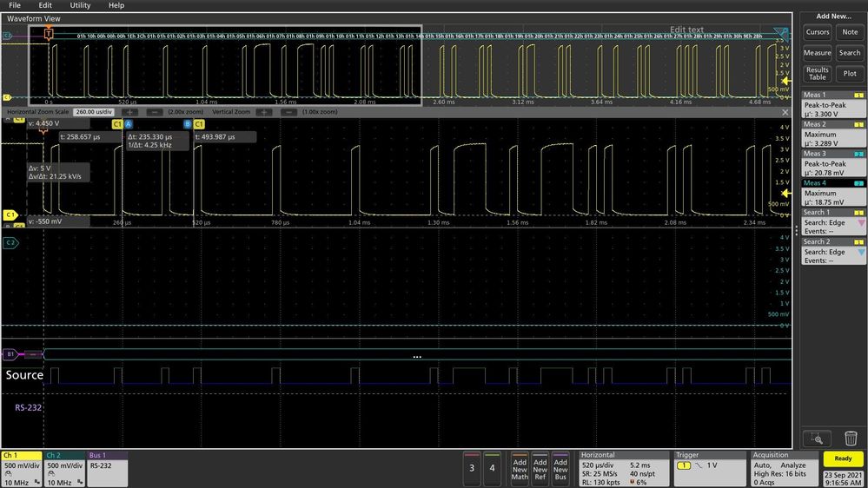Image resolution: width=868 pixels, height=488 pixels.
Task: Click the yellow Ready button
Action: [843, 458]
